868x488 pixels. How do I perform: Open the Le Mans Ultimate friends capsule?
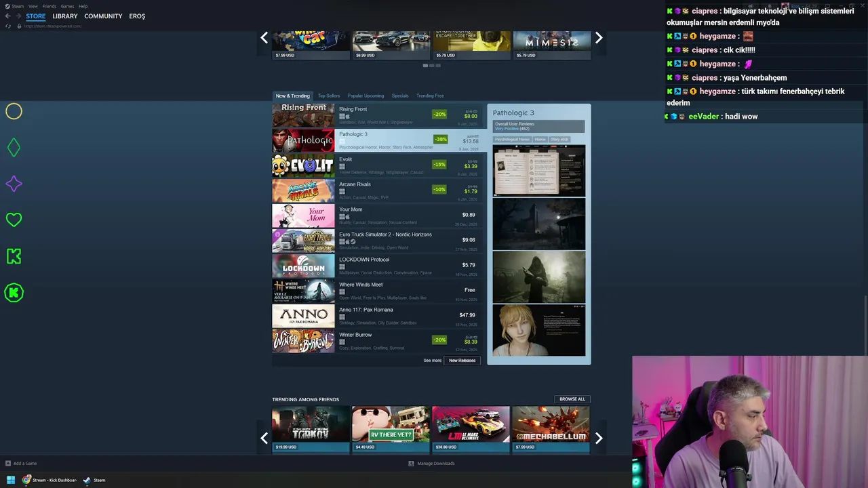(471, 428)
